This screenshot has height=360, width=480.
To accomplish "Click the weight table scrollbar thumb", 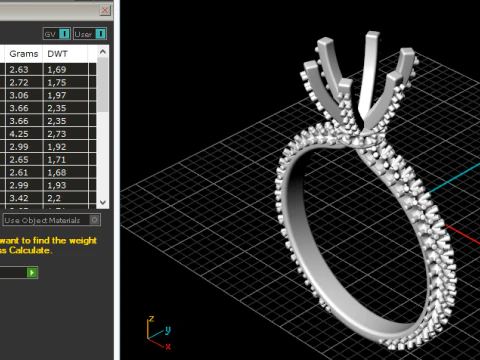I will (x=103, y=85).
